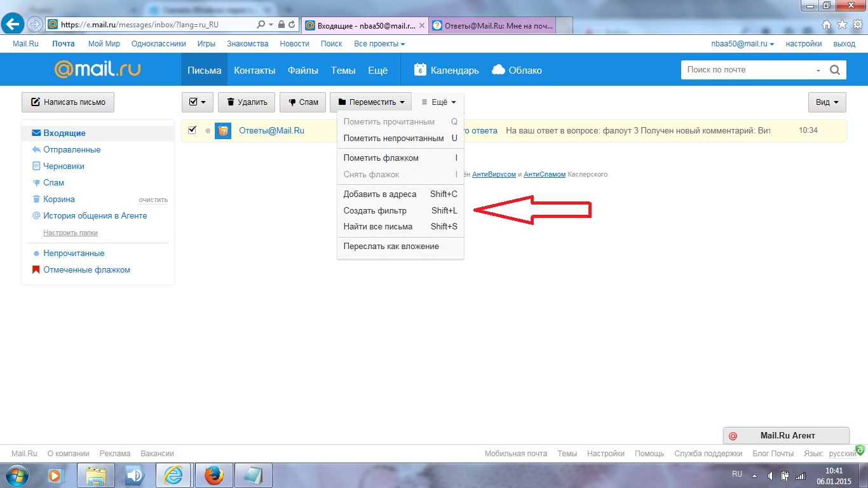Open the Вид view dropdown

827,102
